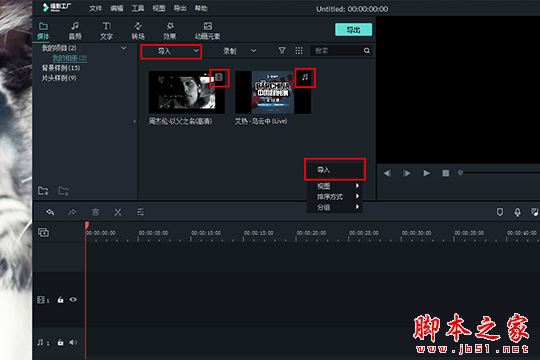The width and height of the screenshot is (540, 360).
Task: Click the search magnifier icon
Action: tap(367, 51)
